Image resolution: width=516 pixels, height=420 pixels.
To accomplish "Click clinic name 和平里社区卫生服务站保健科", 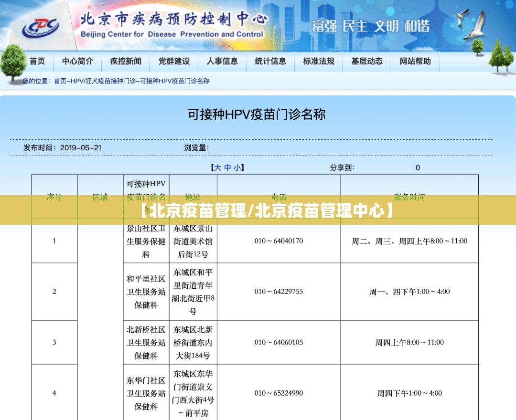I will point(146,292).
